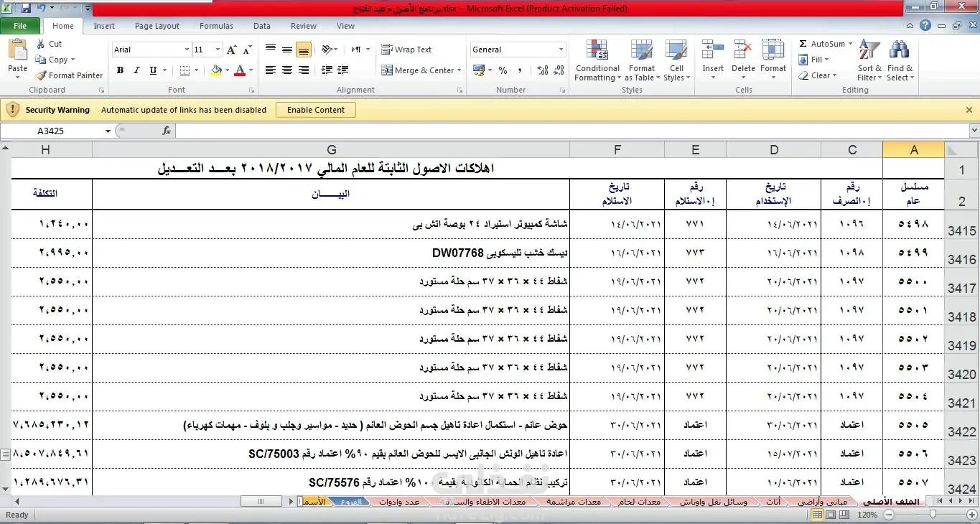Toggle Underline formatting
The image size is (980, 524).
coord(153,70)
